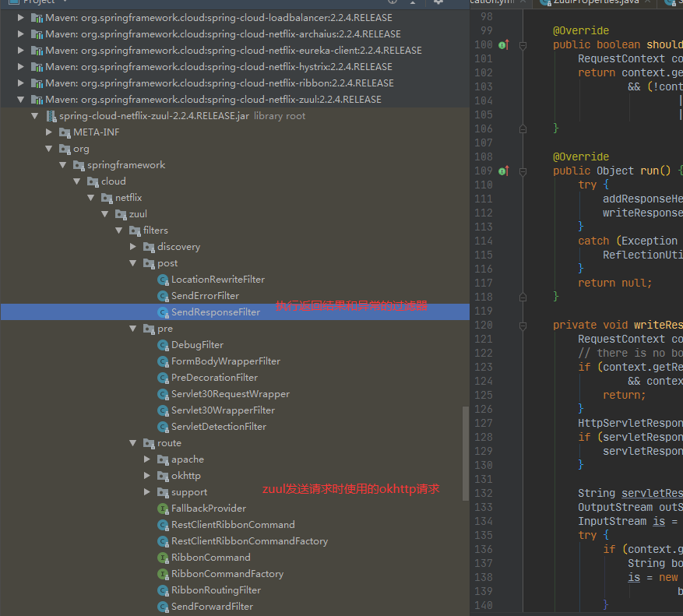683x616 pixels.
Task: Click the zuul jar archive icon
Action: coord(51,116)
